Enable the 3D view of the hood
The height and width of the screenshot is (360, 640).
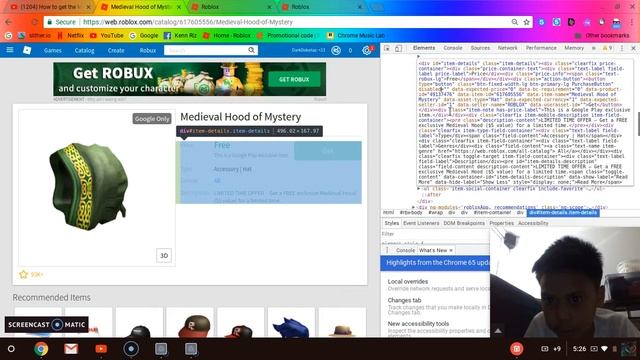coord(164,256)
